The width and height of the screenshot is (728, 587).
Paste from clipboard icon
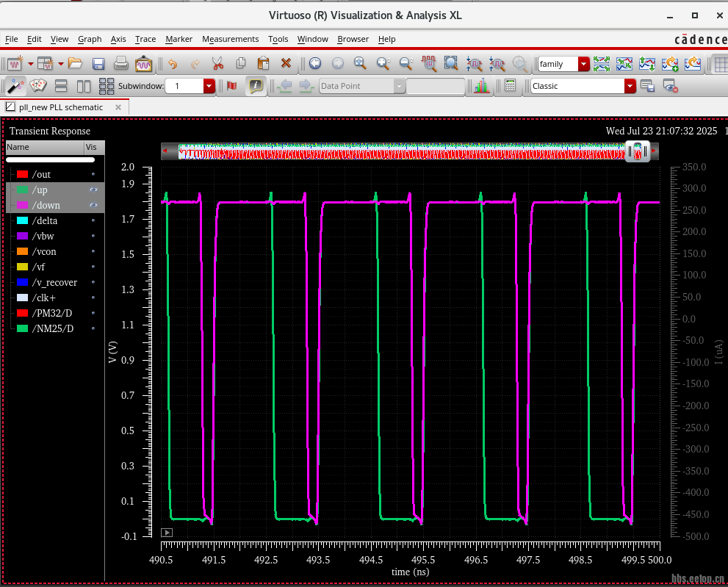tap(263, 63)
